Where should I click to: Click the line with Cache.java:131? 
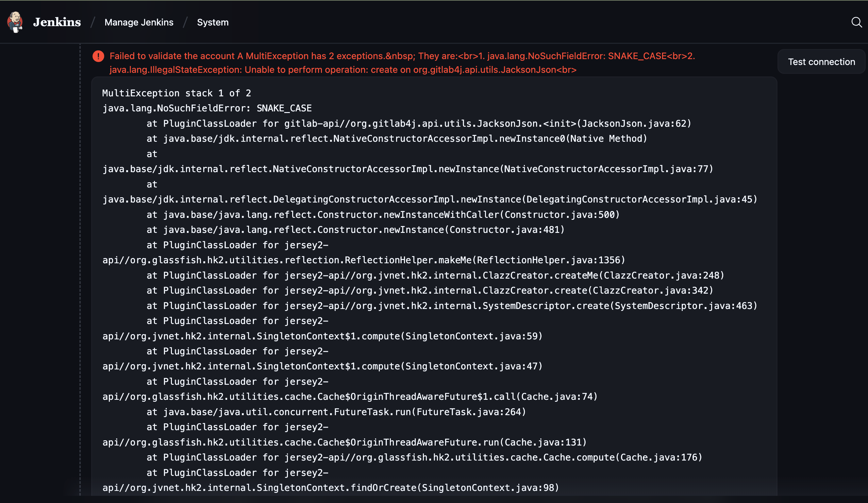click(x=344, y=442)
